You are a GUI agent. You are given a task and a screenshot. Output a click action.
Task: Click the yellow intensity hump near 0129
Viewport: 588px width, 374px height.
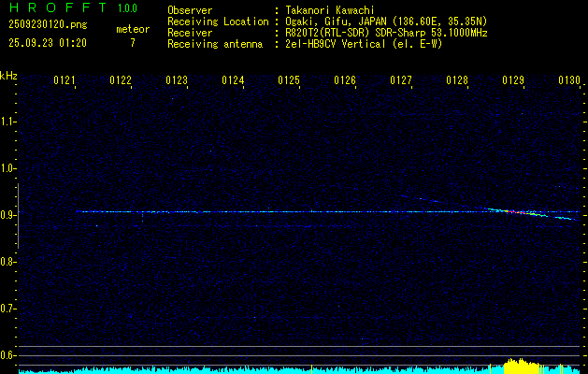(x=522, y=366)
